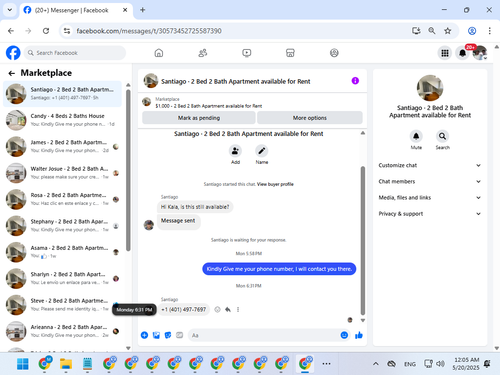
Task: Reply to the phone number message
Action: (228, 309)
